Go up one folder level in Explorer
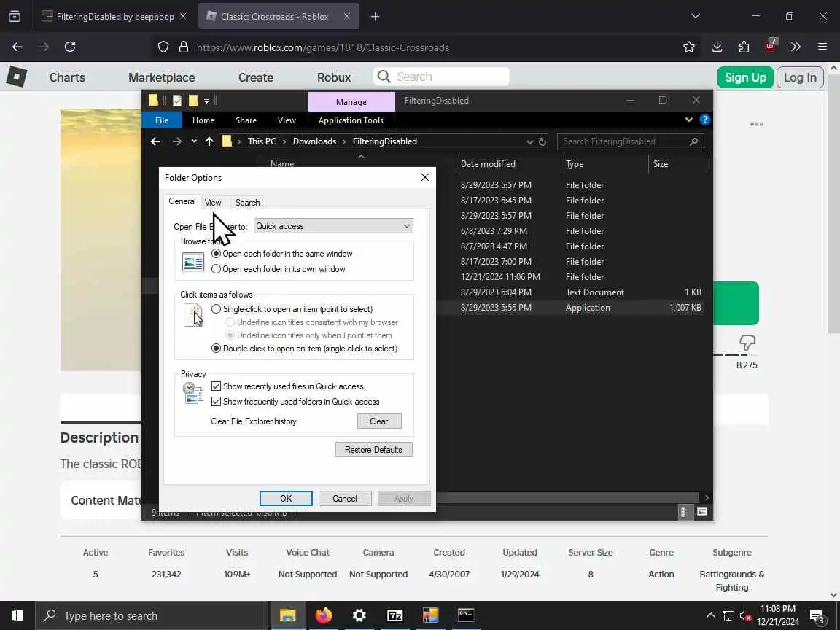The width and height of the screenshot is (840, 630). point(209,141)
